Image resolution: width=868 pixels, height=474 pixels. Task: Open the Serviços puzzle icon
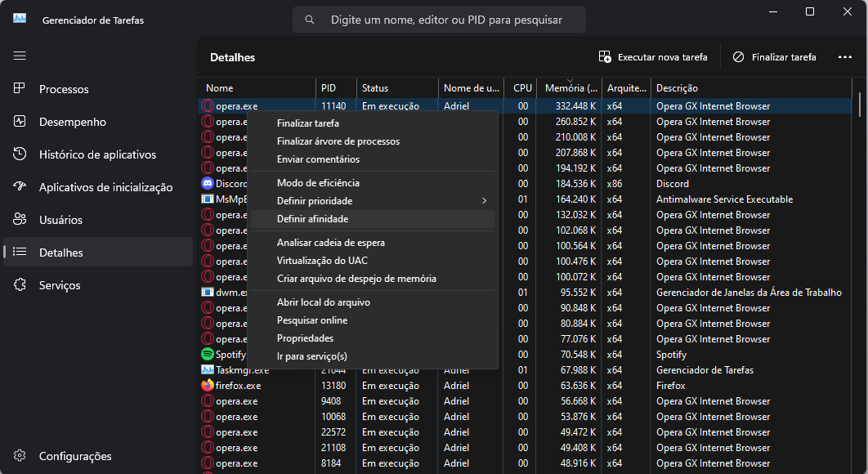click(20, 284)
